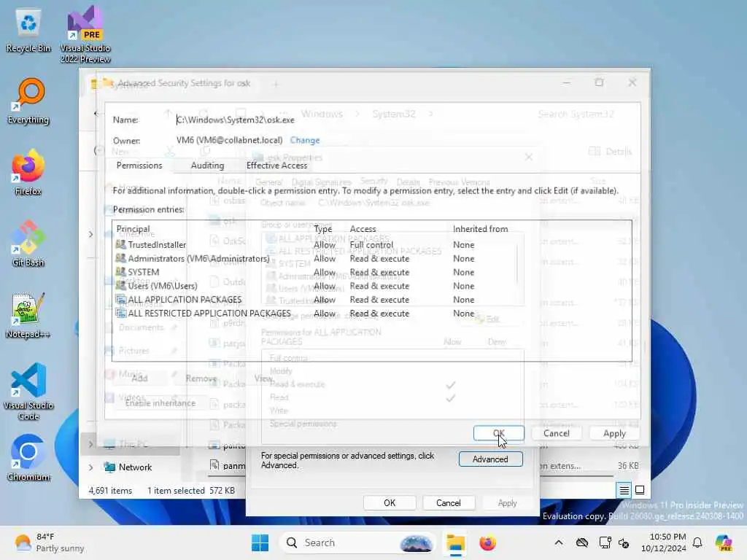This screenshot has width=747, height=560.
Task: Switch to the Permissions tab
Action: tap(139, 166)
